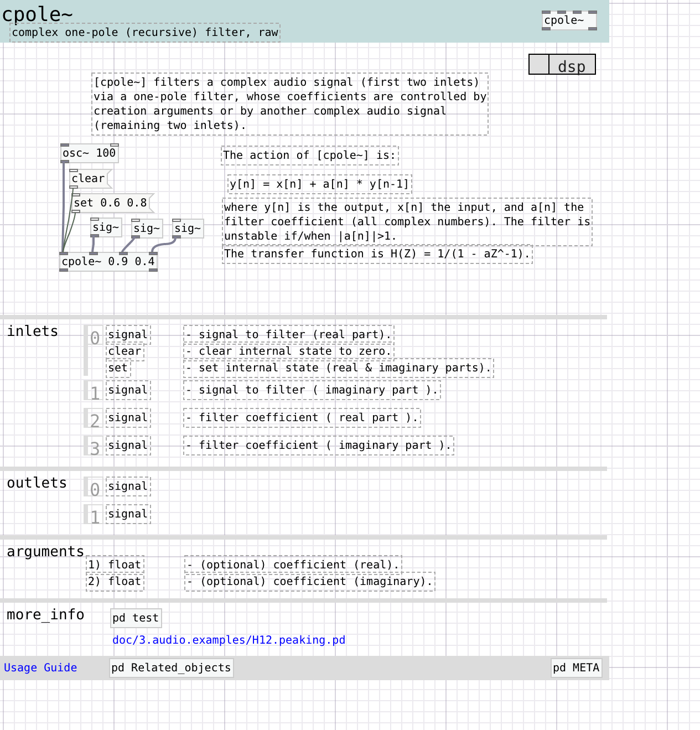Viewport: 700px width, 730px height.
Task: Click the clear message box
Action: (x=89, y=179)
